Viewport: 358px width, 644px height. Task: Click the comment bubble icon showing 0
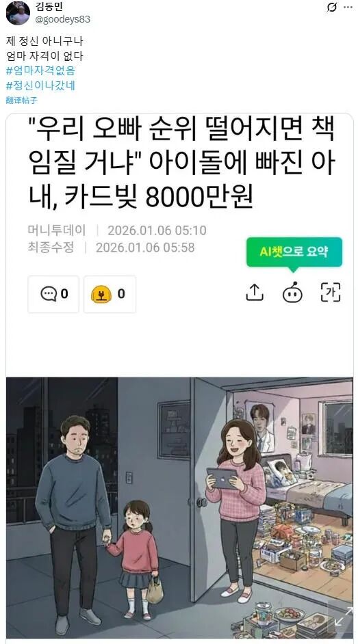click(53, 294)
